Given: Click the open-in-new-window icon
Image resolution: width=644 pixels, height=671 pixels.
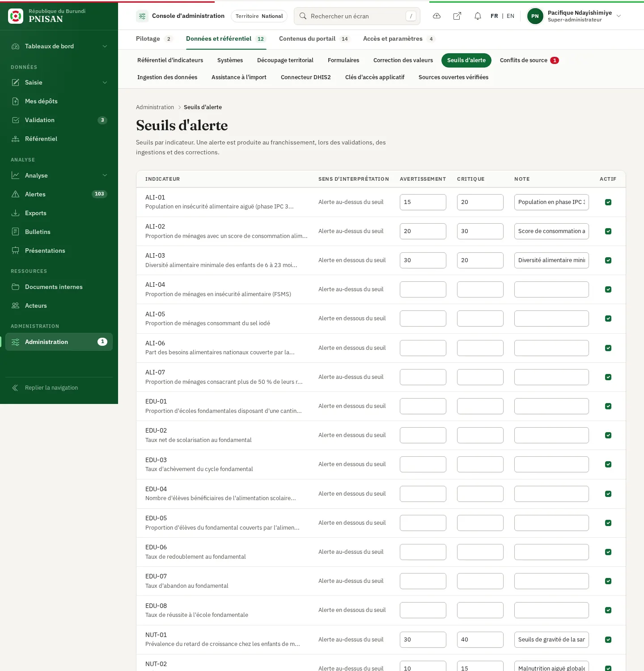Looking at the screenshot, I should coord(457,16).
